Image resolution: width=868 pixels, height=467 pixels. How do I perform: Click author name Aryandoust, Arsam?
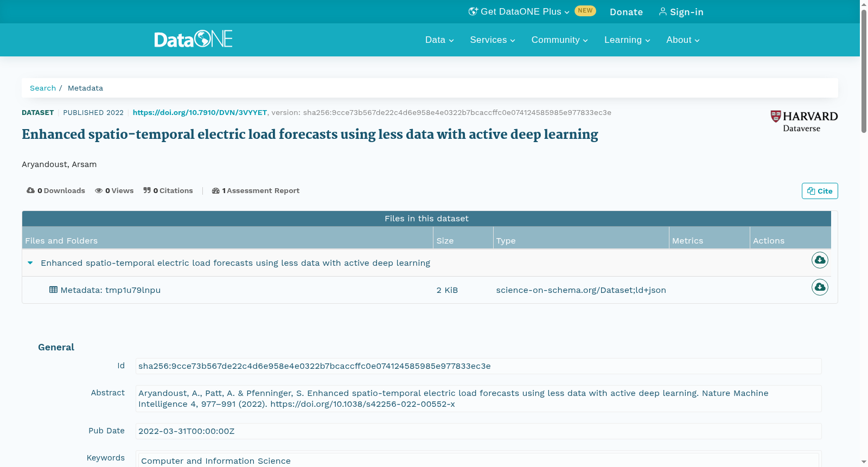pos(59,164)
